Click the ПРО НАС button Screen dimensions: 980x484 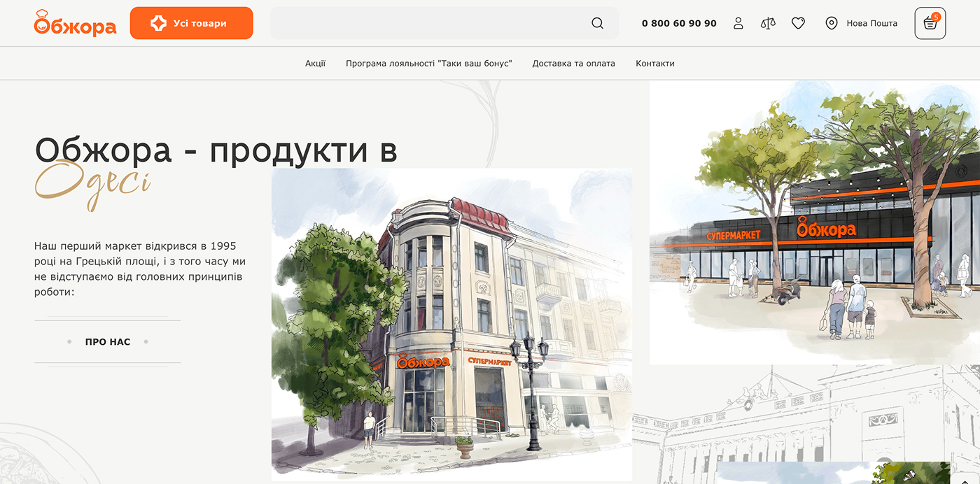108,342
